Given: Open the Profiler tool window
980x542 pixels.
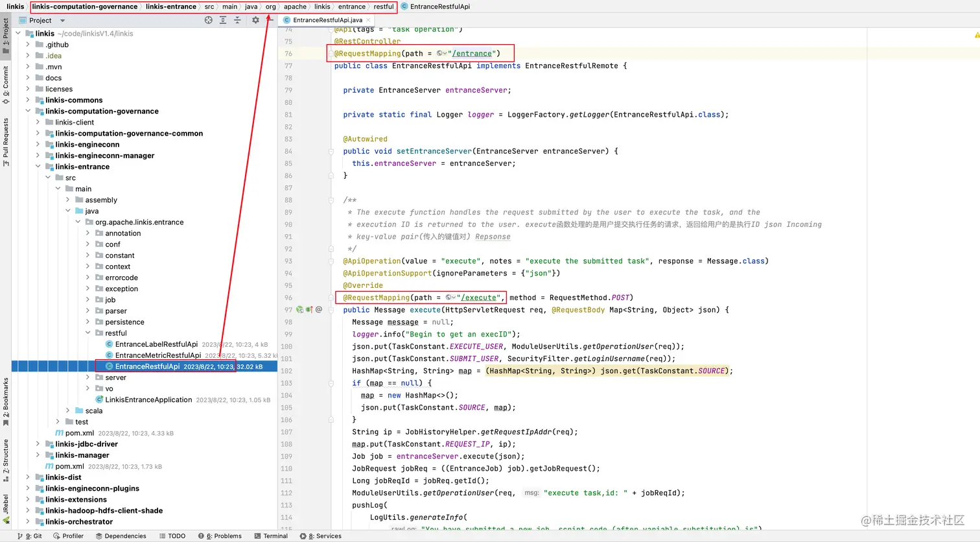Looking at the screenshot, I should [69, 536].
